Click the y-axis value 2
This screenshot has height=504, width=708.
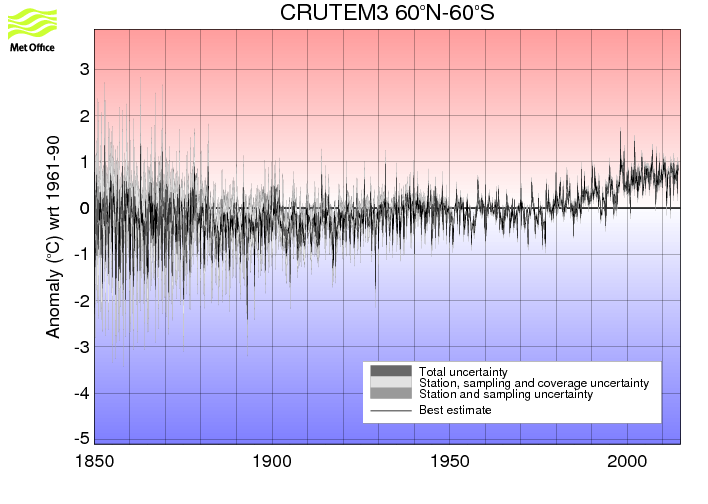pos(84,116)
